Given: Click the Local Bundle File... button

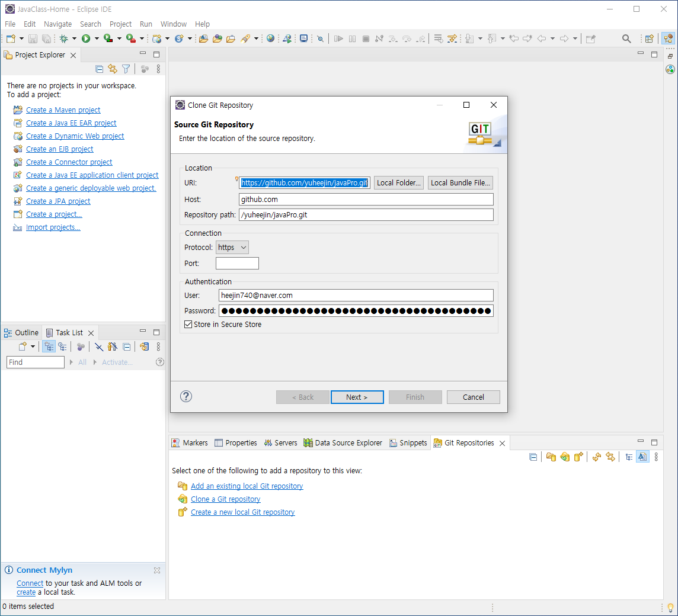Looking at the screenshot, I should [460, 183].
